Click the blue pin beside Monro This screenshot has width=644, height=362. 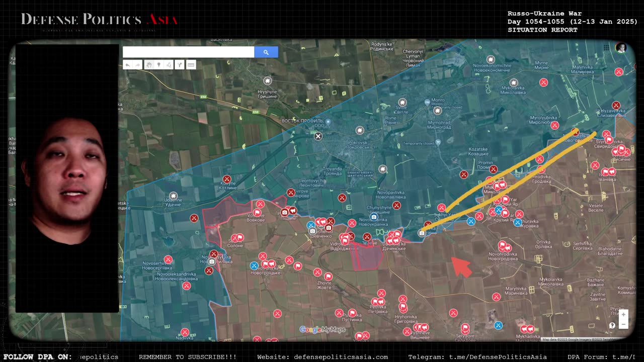tap(427, 102)
